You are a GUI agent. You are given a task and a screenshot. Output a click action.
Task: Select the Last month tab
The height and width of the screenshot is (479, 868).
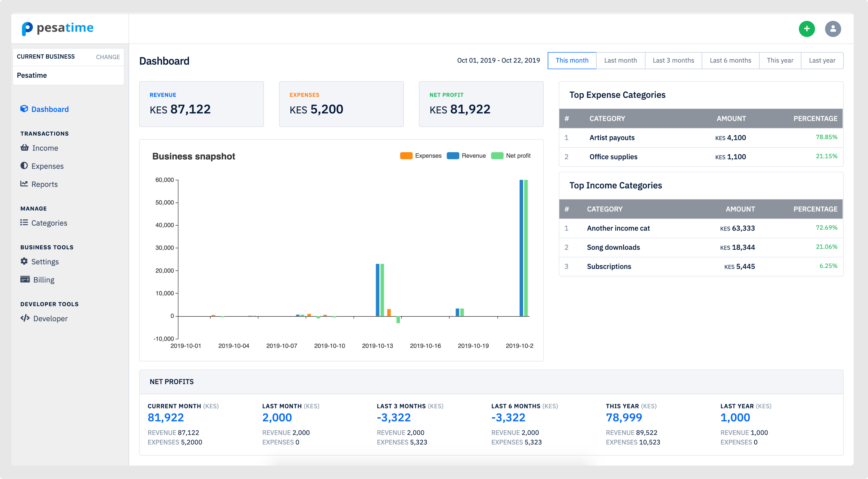click(x=620, y=61)
